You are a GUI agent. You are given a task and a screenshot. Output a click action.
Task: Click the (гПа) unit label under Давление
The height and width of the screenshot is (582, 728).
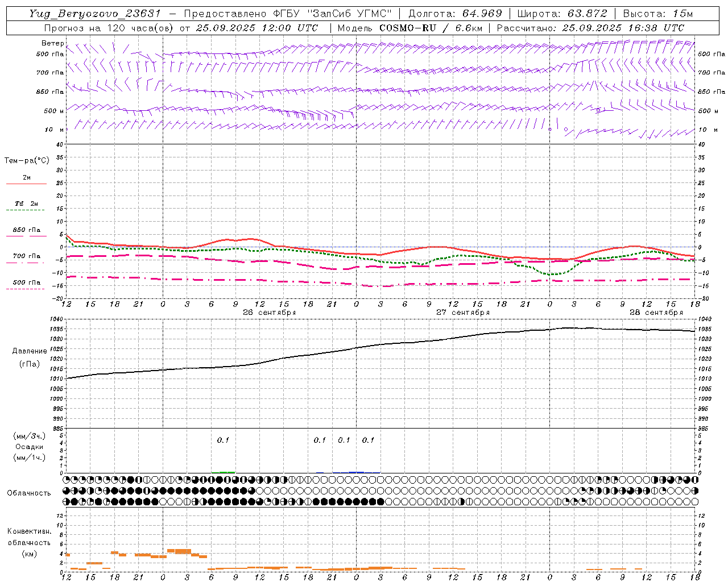coord(29,364)
